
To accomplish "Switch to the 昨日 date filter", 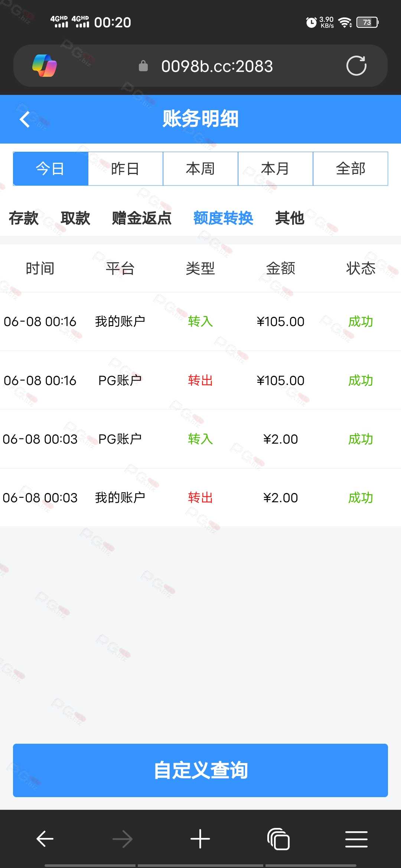I will tap(125, 169).
